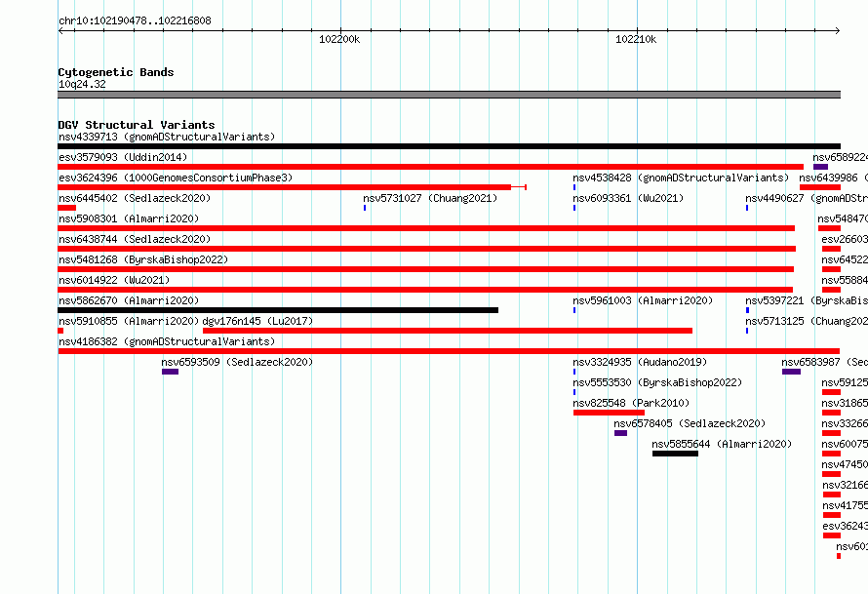The width and height of the screenshot is (868, 594).
Task: Open esv3579093 (Uddin2014) variant label
Action: (123, 157)
